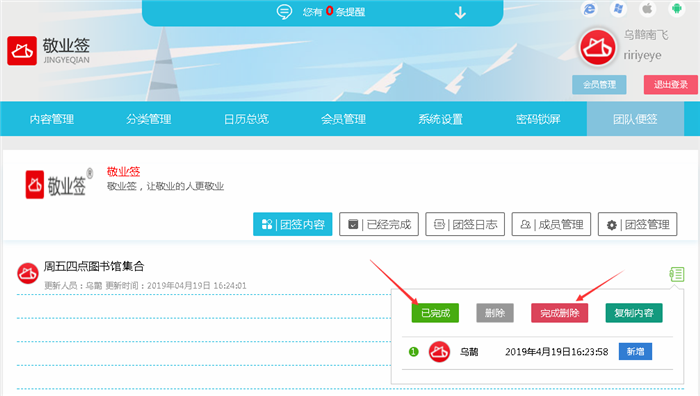The image size is (700, 396).
Task: Open the 分类管理 navigation tab
Action: (149, 119)
